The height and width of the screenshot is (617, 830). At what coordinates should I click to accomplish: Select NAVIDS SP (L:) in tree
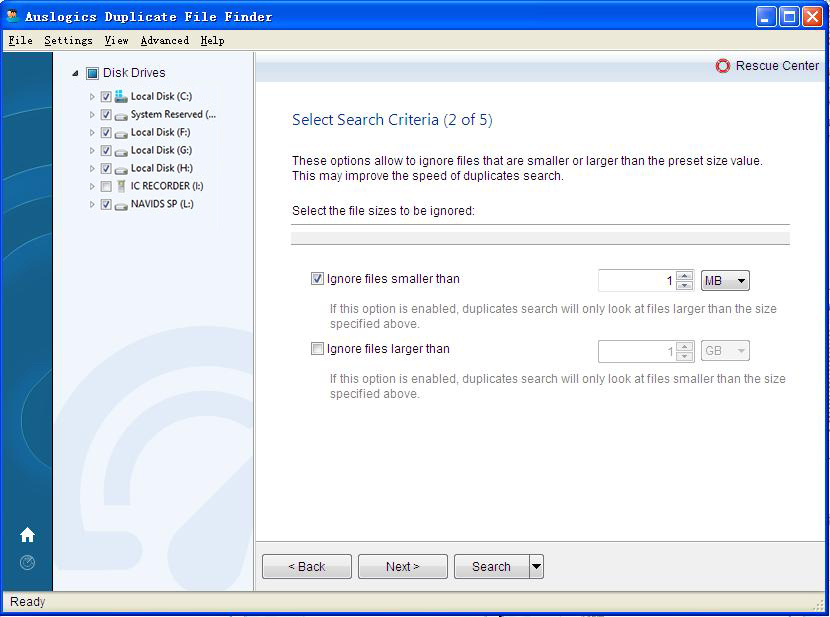(162, 205)
